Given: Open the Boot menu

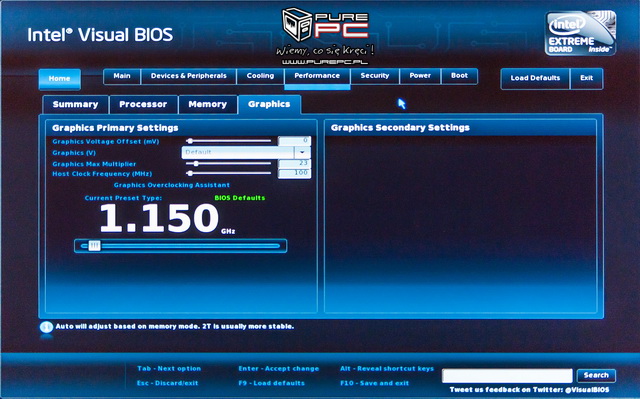Looking at the screenshot, I should click(x=459, y=76).
